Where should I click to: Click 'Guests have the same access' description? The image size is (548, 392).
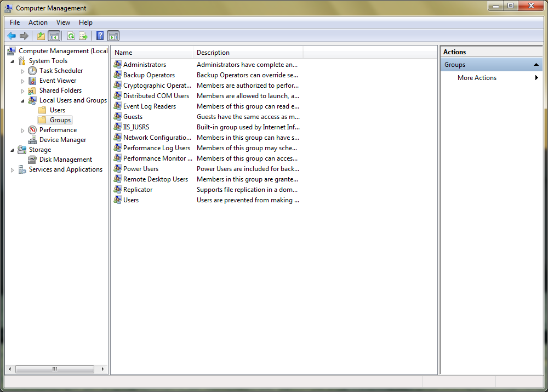[x=248, y=116]
